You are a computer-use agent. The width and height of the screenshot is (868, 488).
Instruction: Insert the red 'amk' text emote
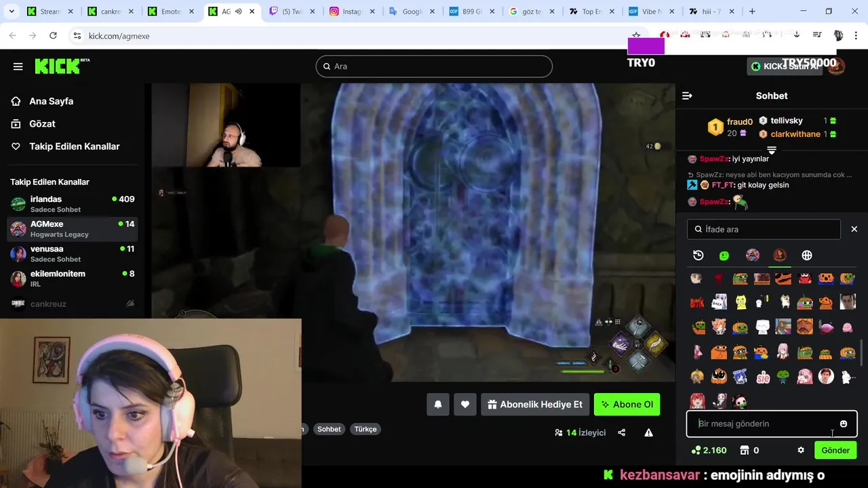click(x=697, y=302)
